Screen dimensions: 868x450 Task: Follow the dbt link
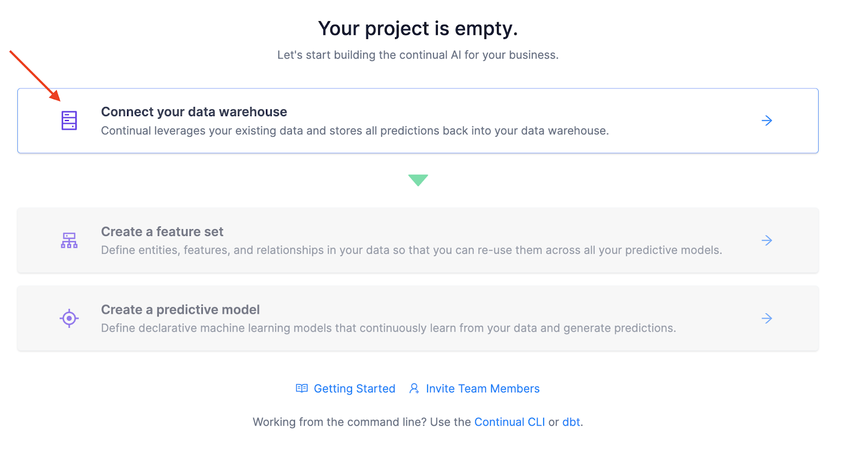[571, 422]
